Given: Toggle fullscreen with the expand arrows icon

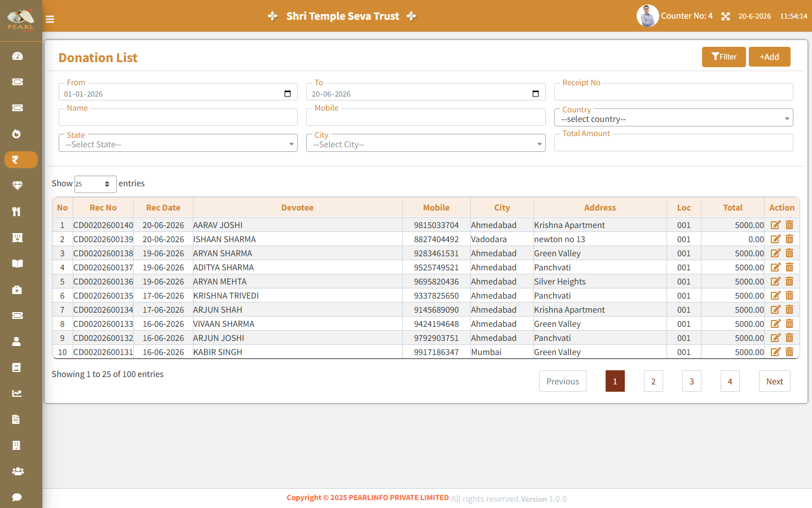Looking at the screenshot, I should click(x=726, y=16).
